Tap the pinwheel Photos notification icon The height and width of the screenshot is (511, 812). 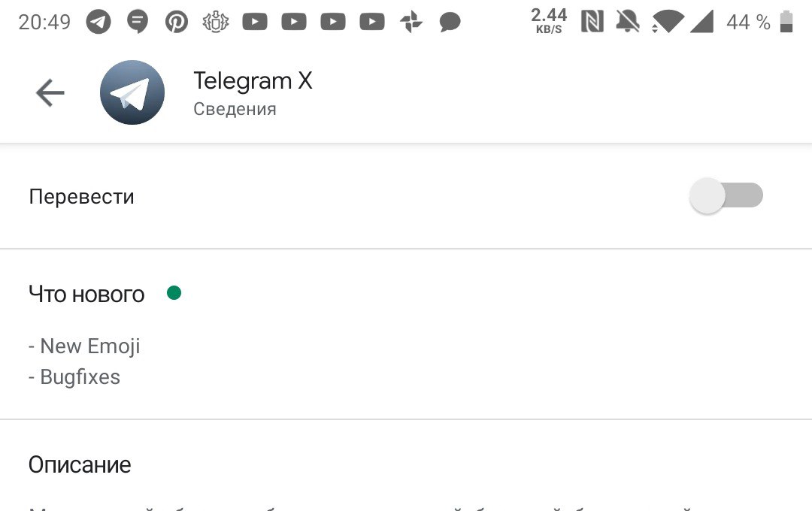coord(411,22)
